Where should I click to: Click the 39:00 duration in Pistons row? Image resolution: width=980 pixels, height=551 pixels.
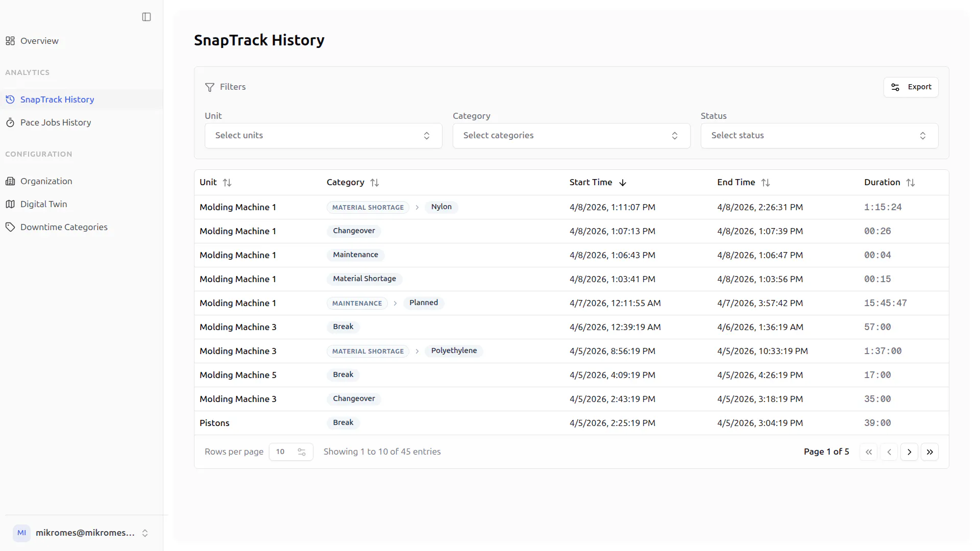[877, 423]
